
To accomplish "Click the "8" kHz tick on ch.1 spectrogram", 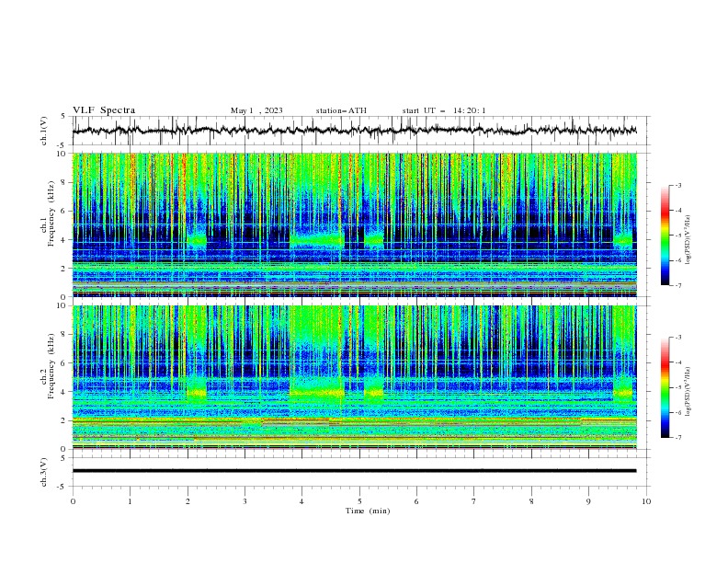I will (64, 182).
